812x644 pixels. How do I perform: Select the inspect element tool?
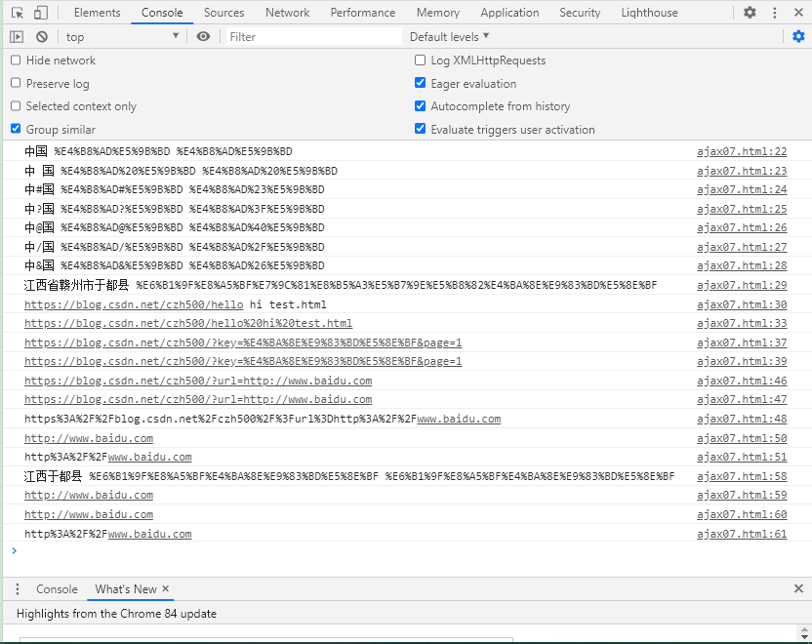point(15,12)
